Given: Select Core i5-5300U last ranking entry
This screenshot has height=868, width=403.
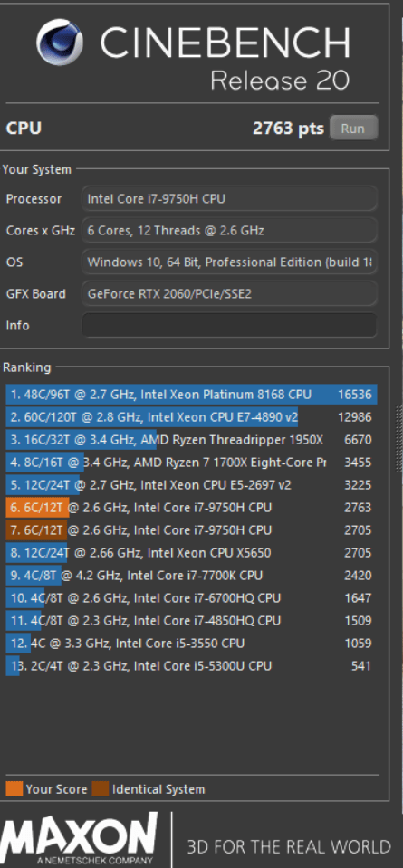Looking at the screenshot, I should (x=191, y=665).
